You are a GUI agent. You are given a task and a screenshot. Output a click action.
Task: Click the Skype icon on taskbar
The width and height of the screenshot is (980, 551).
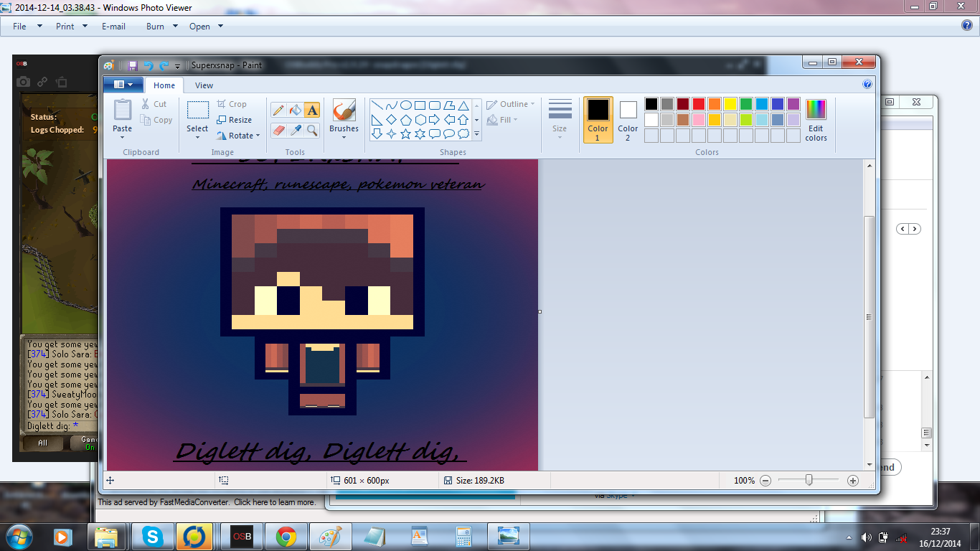click(x=152, y=537)
